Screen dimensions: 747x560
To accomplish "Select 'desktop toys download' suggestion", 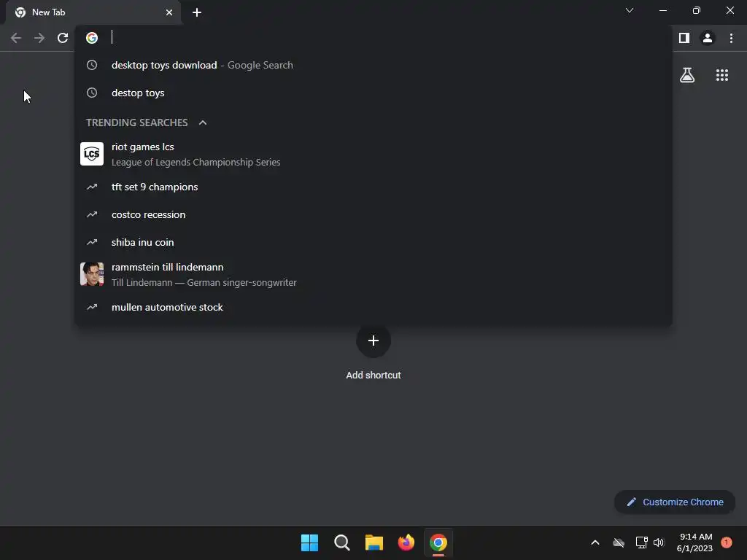I will (373, 65).
